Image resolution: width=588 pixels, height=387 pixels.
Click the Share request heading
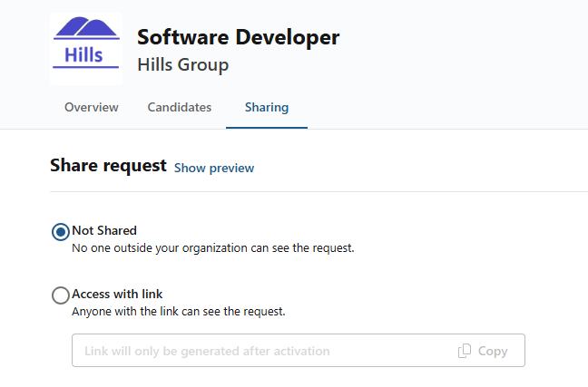click(108, 165)
